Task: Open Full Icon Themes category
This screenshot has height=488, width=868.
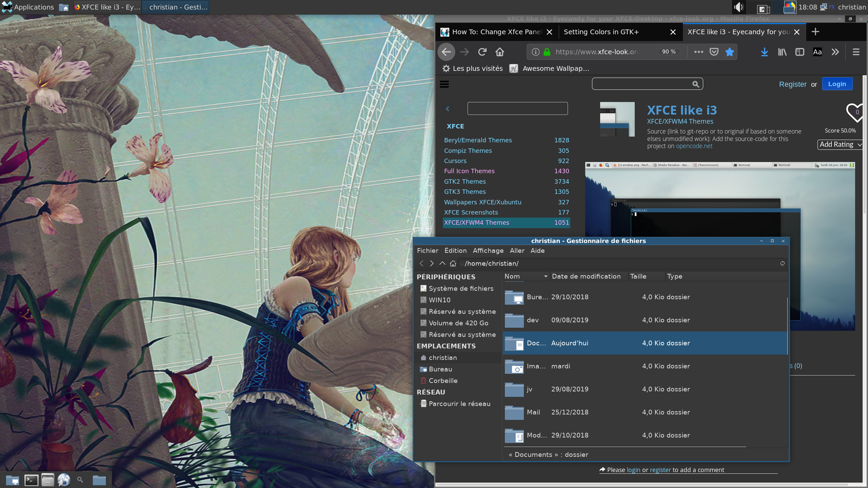Action: [x=469, y=171]
